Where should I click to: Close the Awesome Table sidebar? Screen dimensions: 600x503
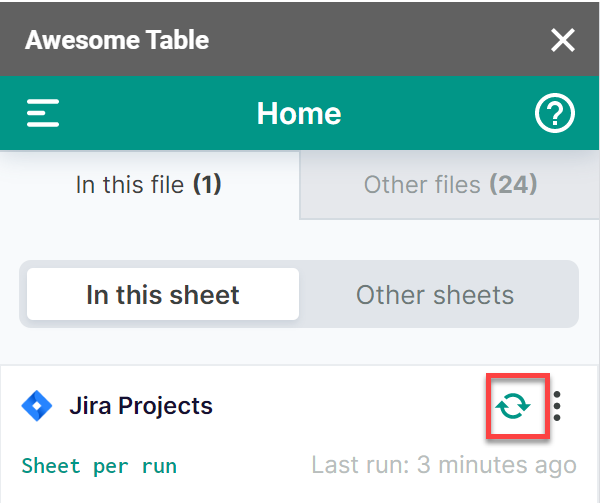coord(563,40)
